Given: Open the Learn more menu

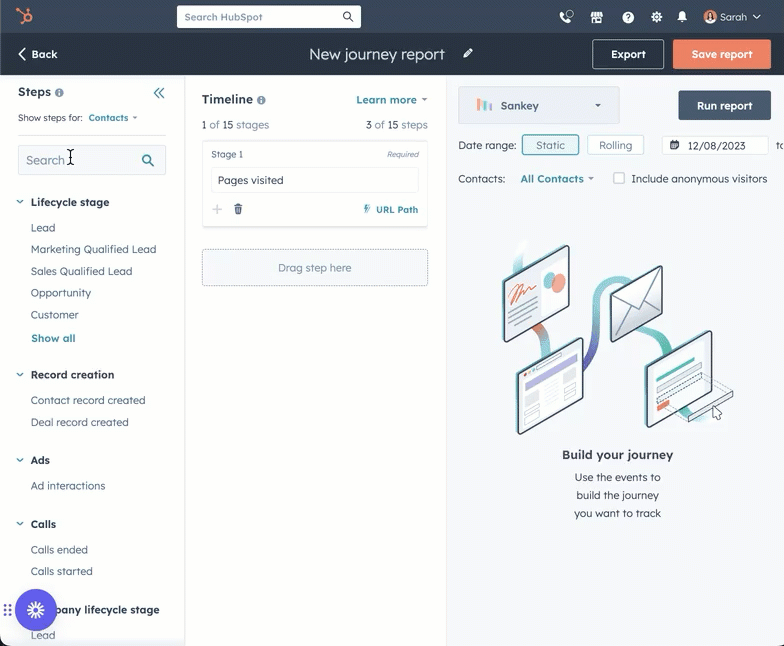Looking at the screenshot, I should pyautogui.click(x=391, y=100).
